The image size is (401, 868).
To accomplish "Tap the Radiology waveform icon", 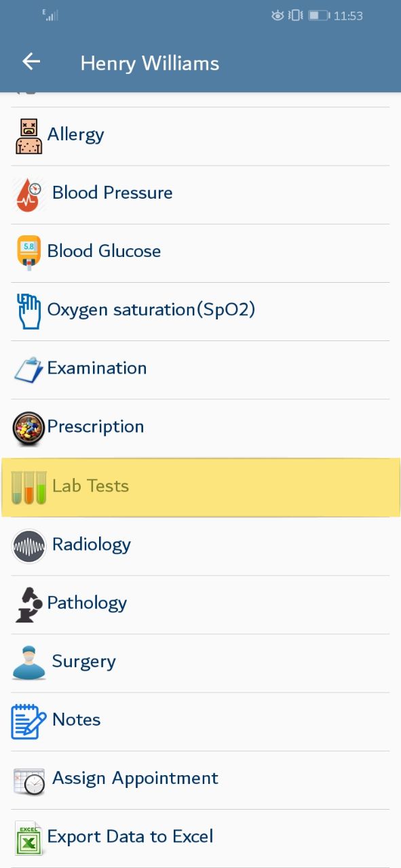I will (x=28, y=546).
